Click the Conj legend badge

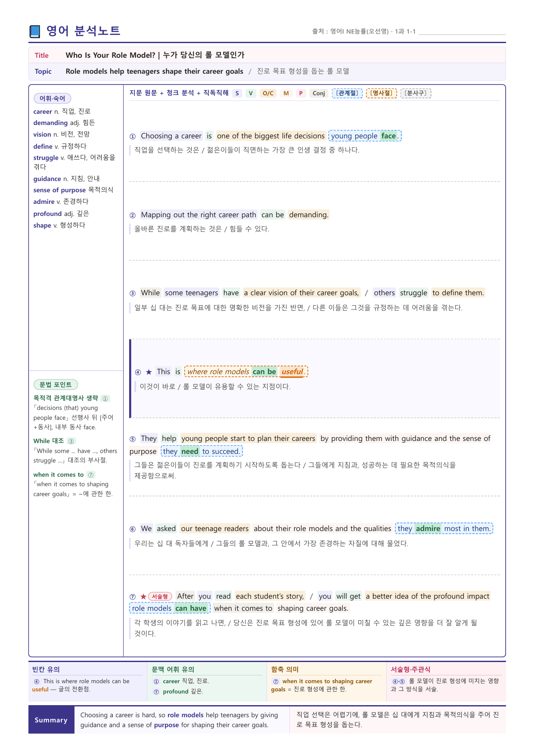pyautogui.click(x=319, y=93)
